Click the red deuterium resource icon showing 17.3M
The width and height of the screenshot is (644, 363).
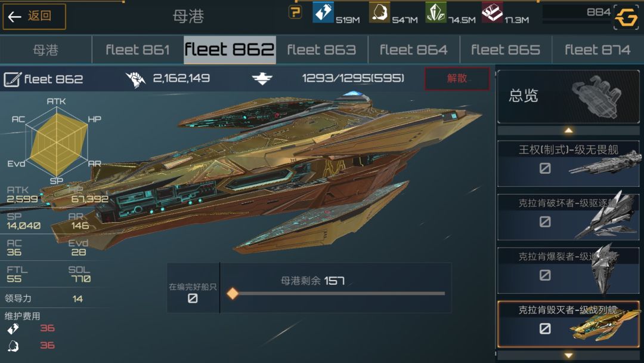[x=492, y=12]
